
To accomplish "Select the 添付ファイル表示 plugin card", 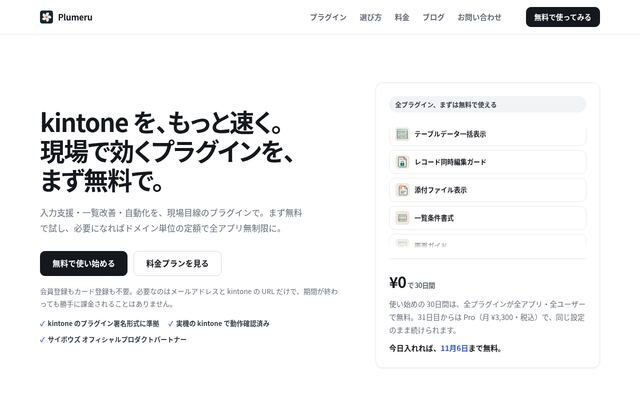I will tap(488, 190).
